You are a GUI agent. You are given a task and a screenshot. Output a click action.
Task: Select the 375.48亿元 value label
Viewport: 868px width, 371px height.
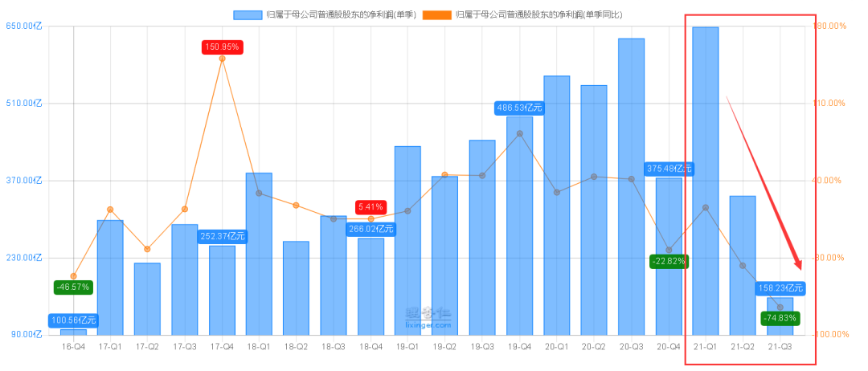[668, 169]
